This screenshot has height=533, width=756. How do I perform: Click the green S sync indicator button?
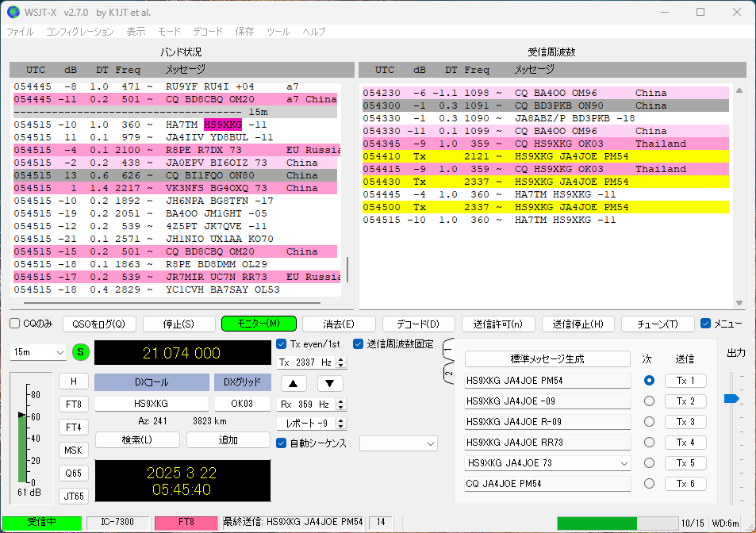tap(80, 352)
